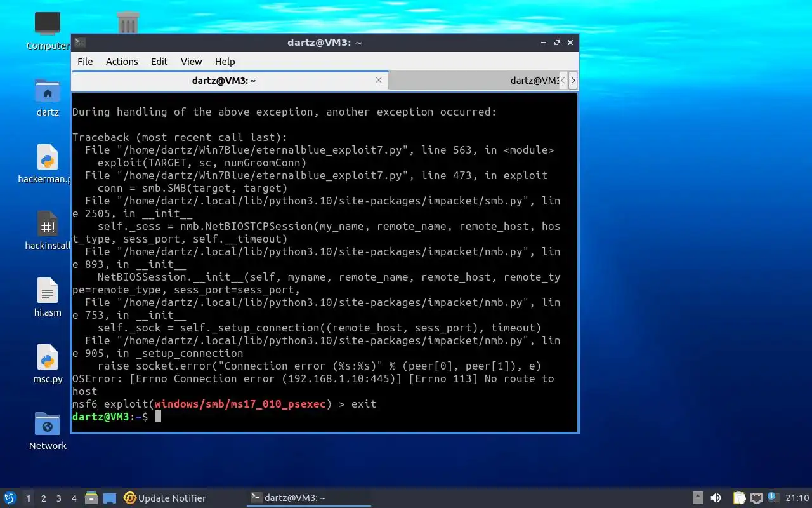This screenshot has width=812, height=508.
Task: Click 'raise socket.error' line in terminal
Action: click(x=319, y=366)
